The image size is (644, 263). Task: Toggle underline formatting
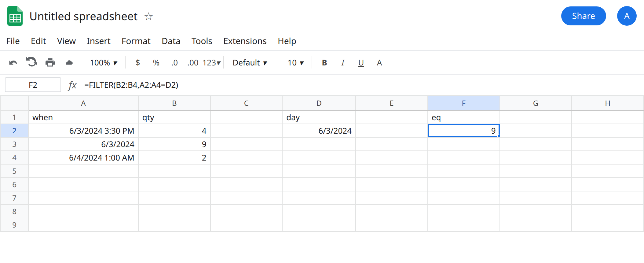(361, 63)
